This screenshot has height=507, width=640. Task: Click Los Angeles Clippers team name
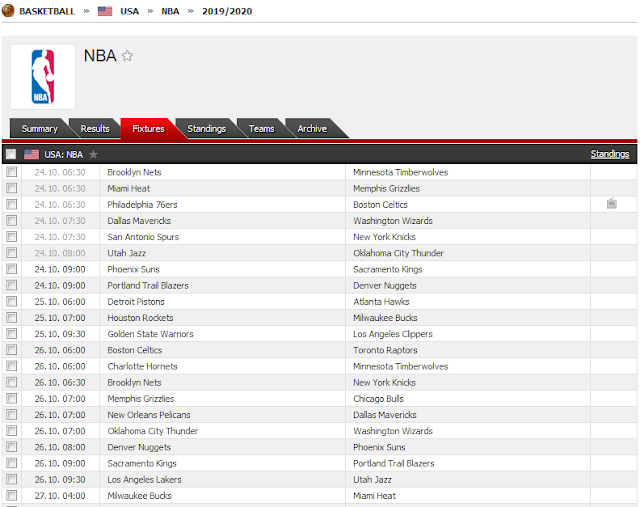[393, 334]
